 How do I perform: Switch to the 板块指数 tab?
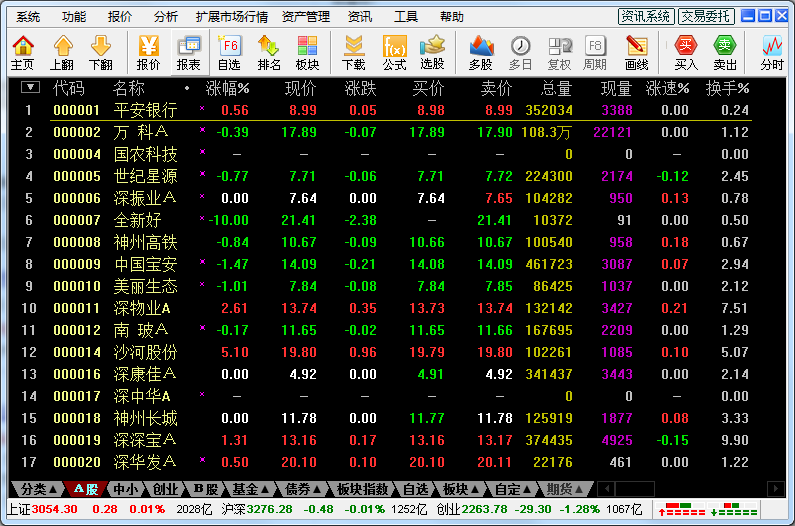pos(362,489)
